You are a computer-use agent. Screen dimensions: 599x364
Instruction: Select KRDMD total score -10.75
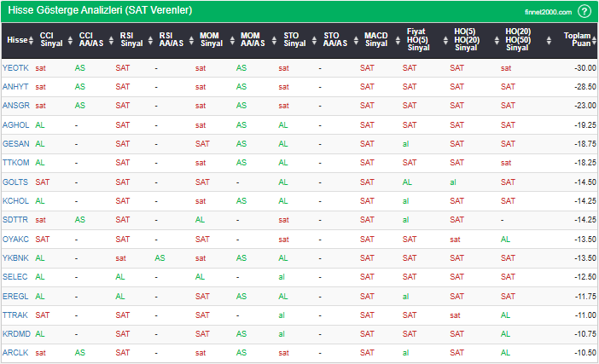[x=584, y=334]
